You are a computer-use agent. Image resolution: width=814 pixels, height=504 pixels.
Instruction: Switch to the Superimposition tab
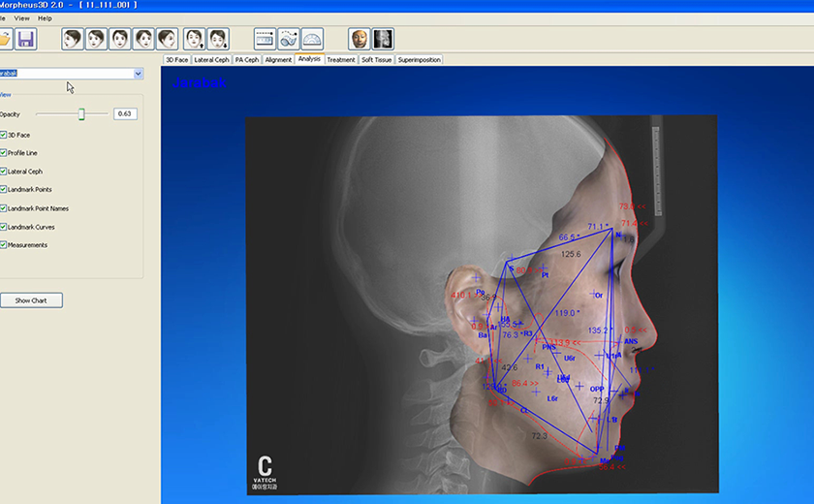420,60
